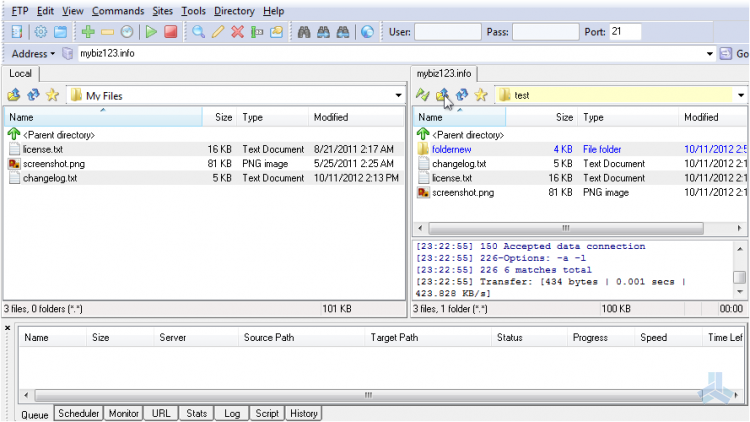Click the globe icon in the toolbar
750x422 pixels.
click(367, 32)
